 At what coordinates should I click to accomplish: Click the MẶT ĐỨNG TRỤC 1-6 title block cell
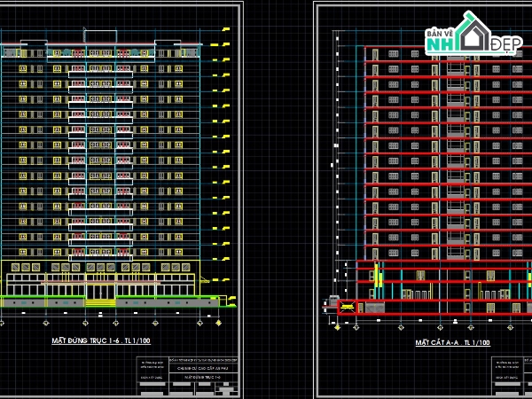pos(203,377)
